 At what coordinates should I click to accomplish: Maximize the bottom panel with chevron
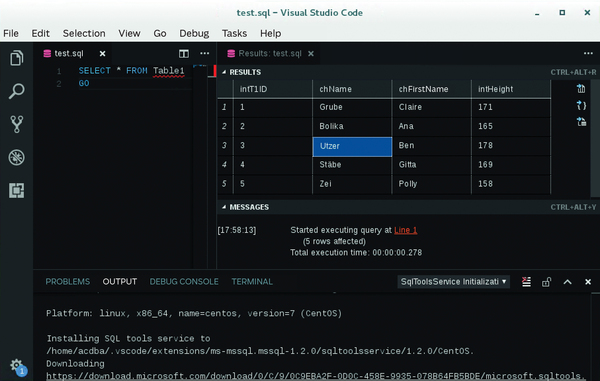(x=567, y=282)
